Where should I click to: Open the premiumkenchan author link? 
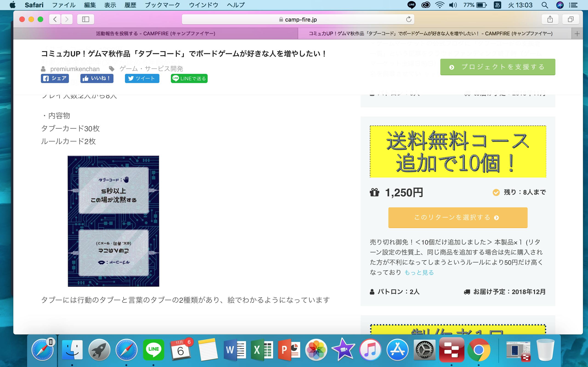tap(75, 69)
